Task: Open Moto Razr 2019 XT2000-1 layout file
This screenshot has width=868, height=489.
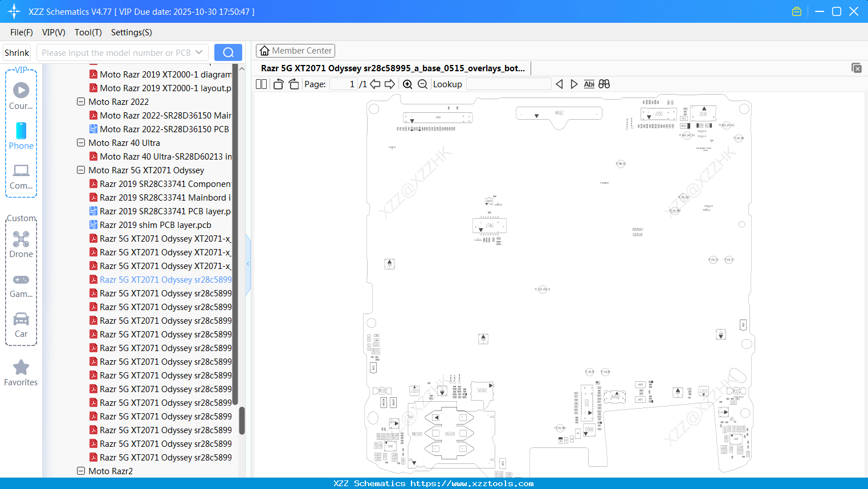Action: tap(165, 88)
